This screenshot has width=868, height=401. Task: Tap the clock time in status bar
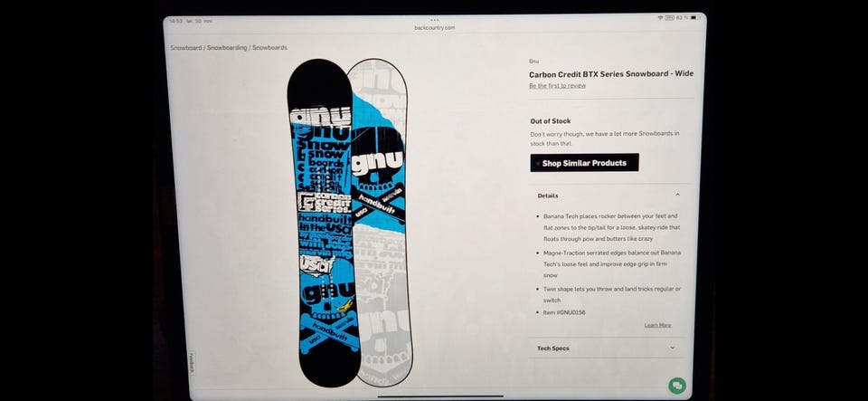175,21
